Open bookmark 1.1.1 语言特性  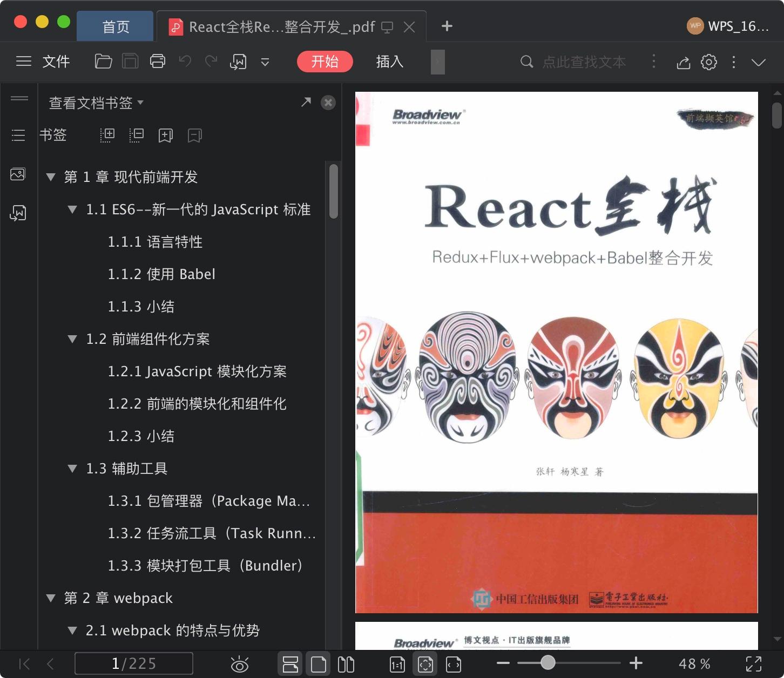156,242
